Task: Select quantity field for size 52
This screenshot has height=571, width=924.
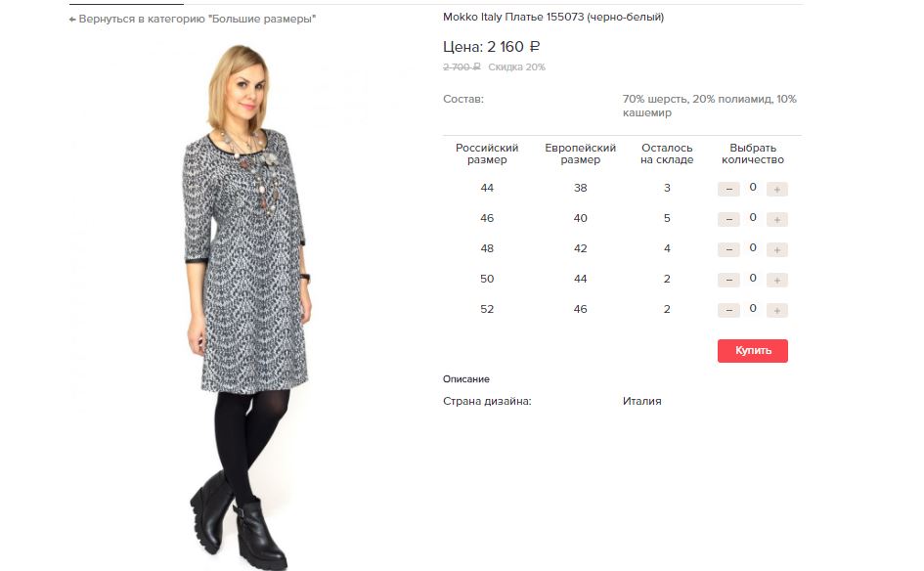Action: point(753,309)
